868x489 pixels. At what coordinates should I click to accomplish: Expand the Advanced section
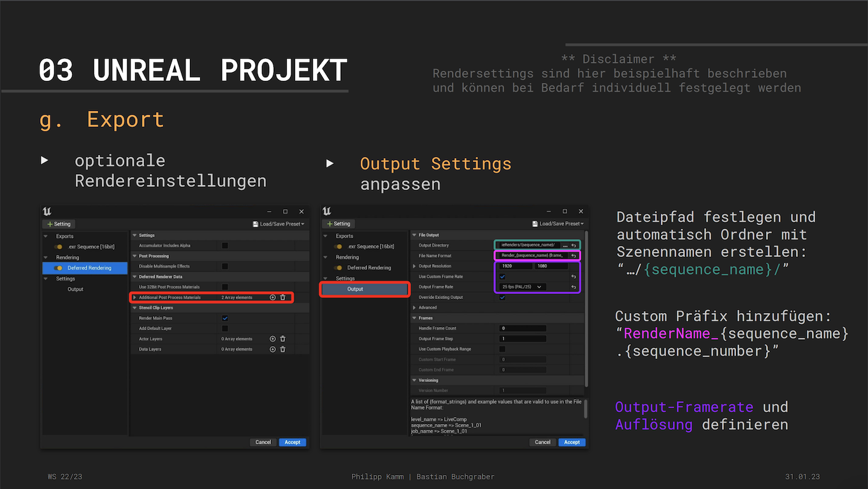pos(415,307)
